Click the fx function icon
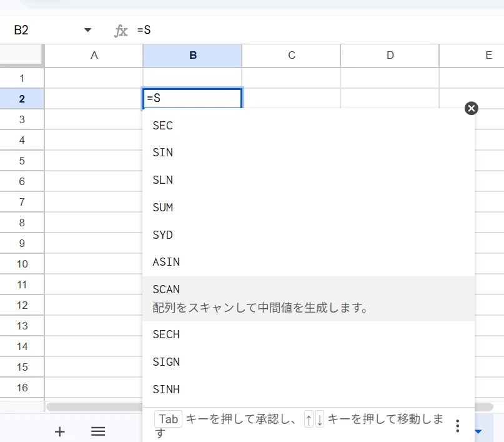504x442 pixels. click(121, 31)
